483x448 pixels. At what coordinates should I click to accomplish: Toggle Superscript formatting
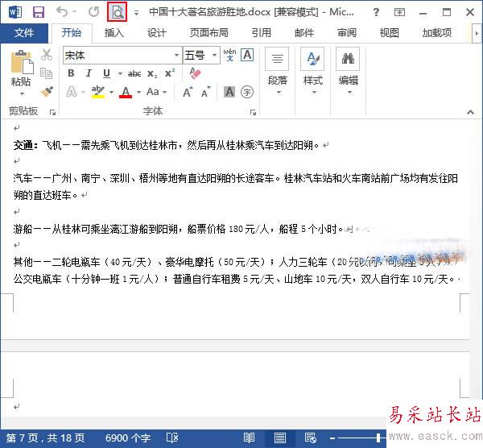170,73
